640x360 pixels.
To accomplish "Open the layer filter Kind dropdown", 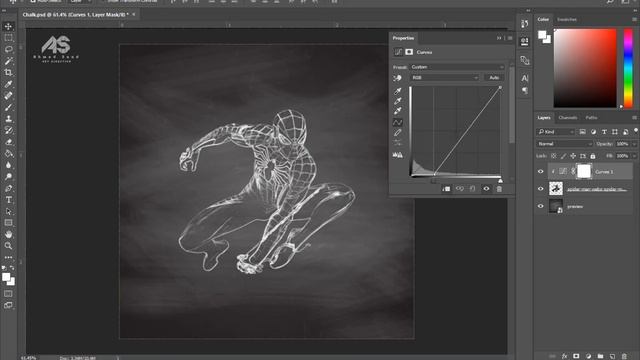I will coord(556,132).
